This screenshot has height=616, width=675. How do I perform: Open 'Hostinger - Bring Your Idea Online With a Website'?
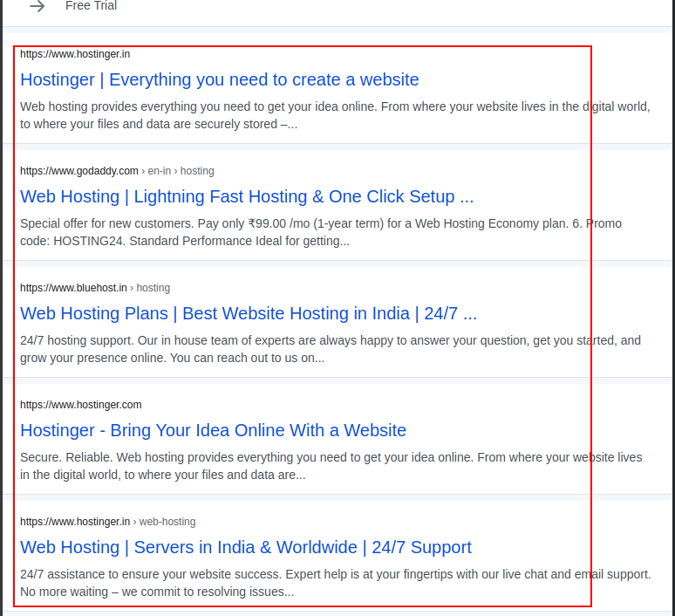213,430
